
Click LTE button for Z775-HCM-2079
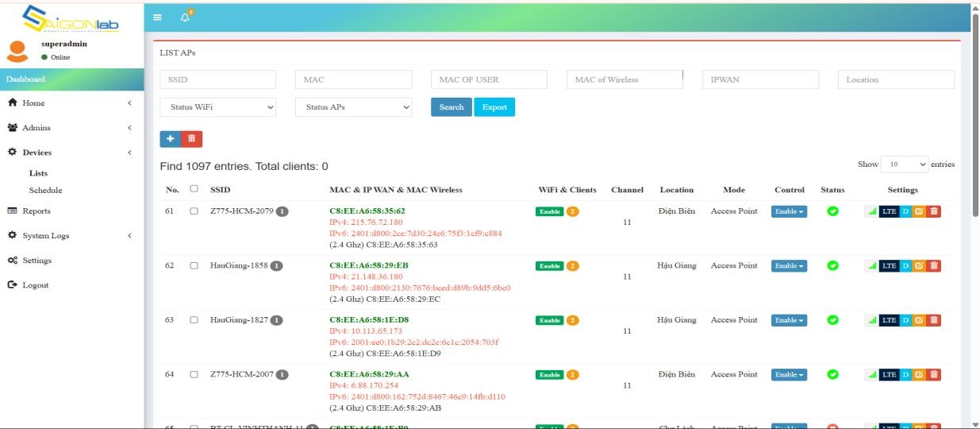click(x=889, y=211)
